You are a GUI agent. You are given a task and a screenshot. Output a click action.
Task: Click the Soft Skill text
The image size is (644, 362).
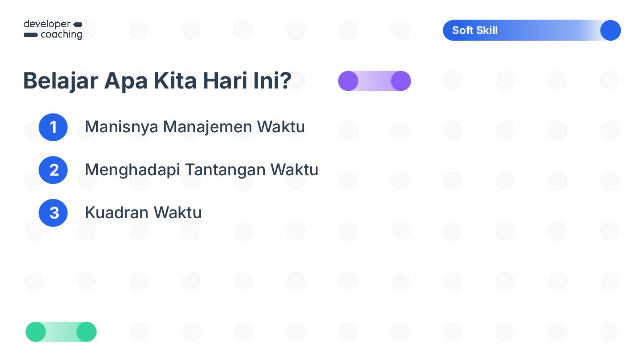(x=475, y=30)
